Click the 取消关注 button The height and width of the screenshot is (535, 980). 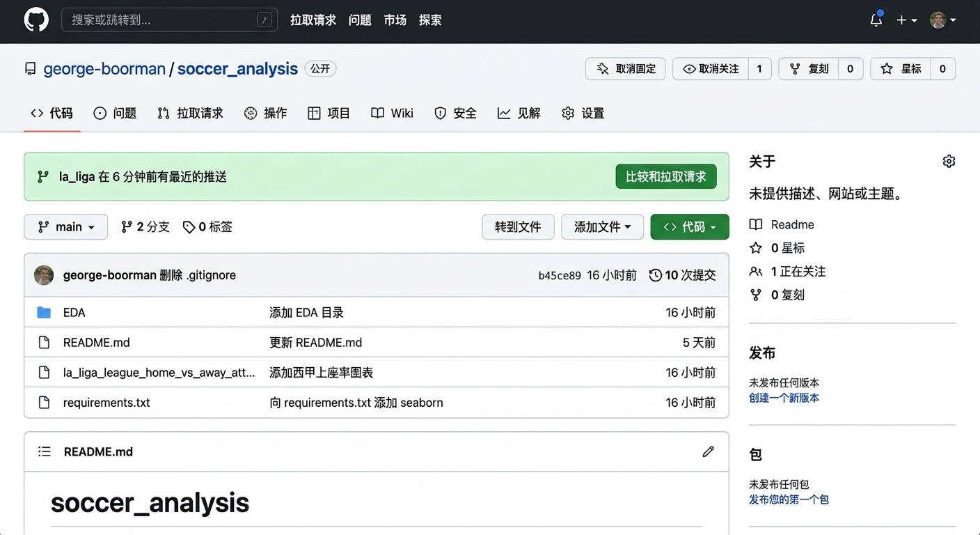(x=711, y=69)
